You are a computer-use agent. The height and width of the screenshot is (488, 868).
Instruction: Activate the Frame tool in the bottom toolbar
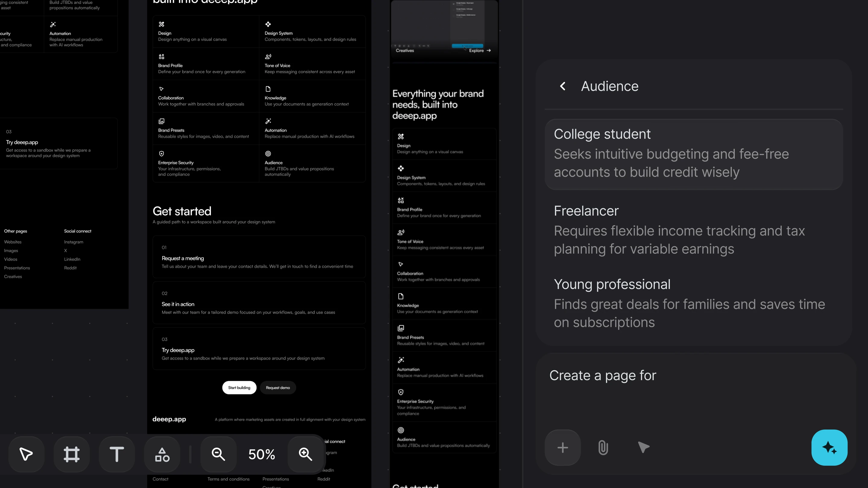(71, 454)
